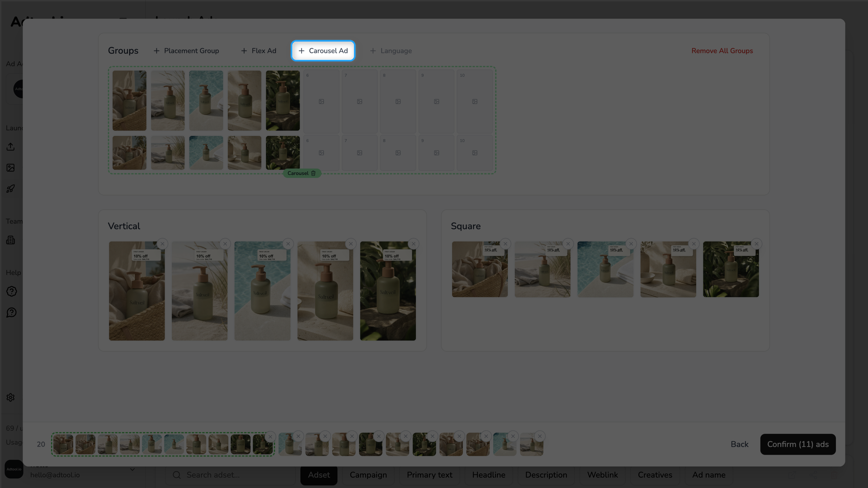Switch to the Weblink tab
The height and width of the screenshot is (488, 868).
[x=603, y=475]
